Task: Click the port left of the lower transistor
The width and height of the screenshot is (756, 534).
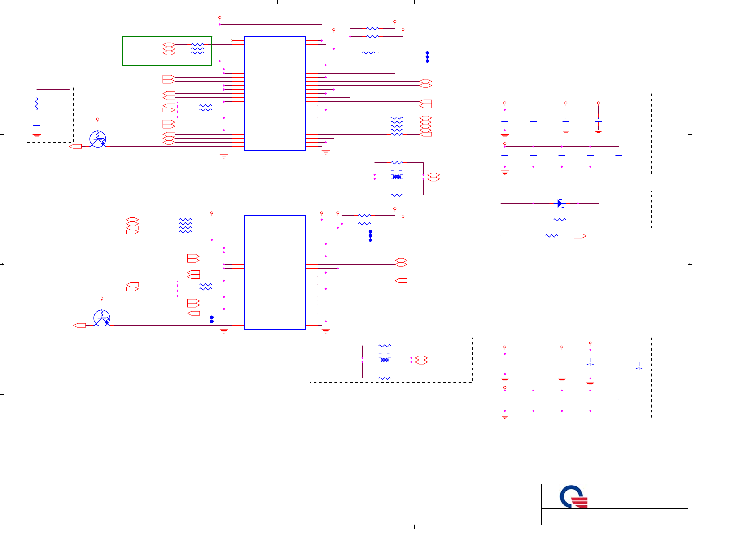Action: 79,326
